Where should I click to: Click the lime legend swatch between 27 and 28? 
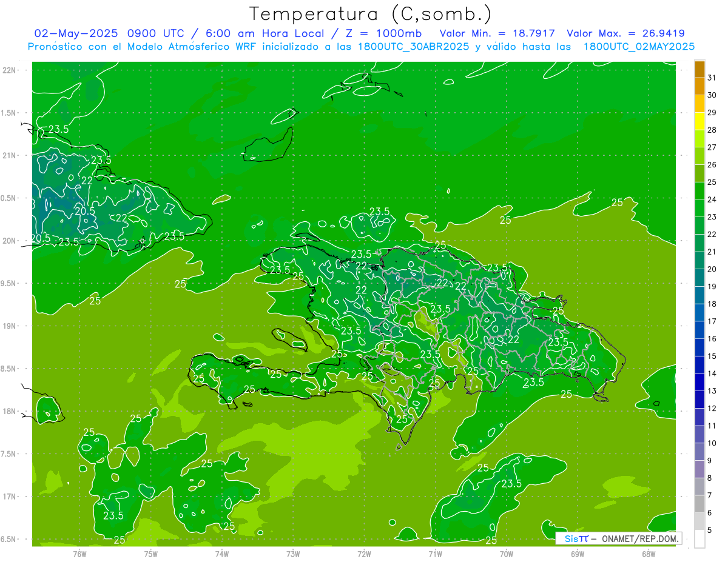tap(699, 139)
